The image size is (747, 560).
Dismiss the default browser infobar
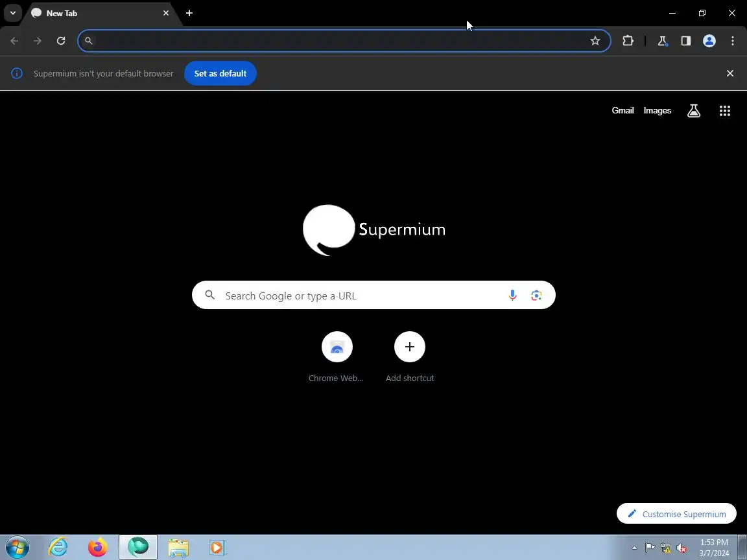tap(730, 73)
